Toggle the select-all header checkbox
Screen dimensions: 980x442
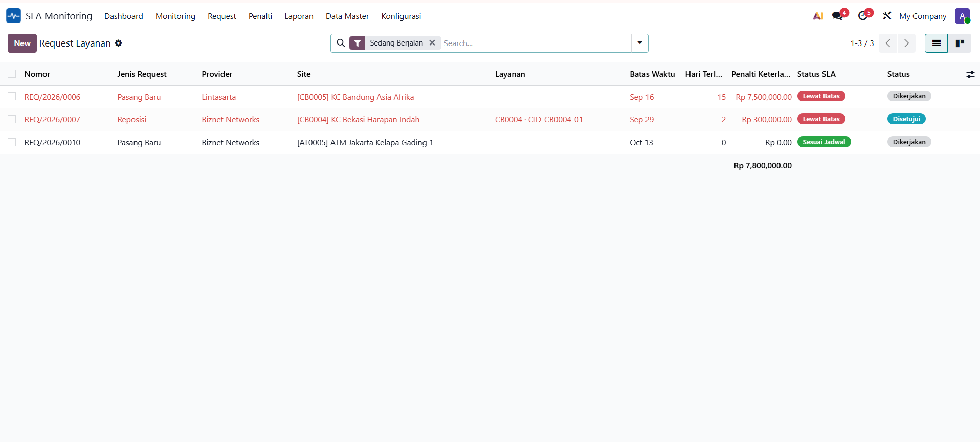pyautogui.click(x=12, y=74)
